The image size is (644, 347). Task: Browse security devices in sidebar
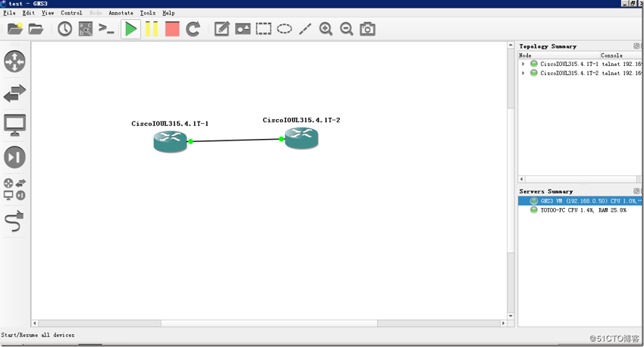pyautogui.click(x=14, y=157)
